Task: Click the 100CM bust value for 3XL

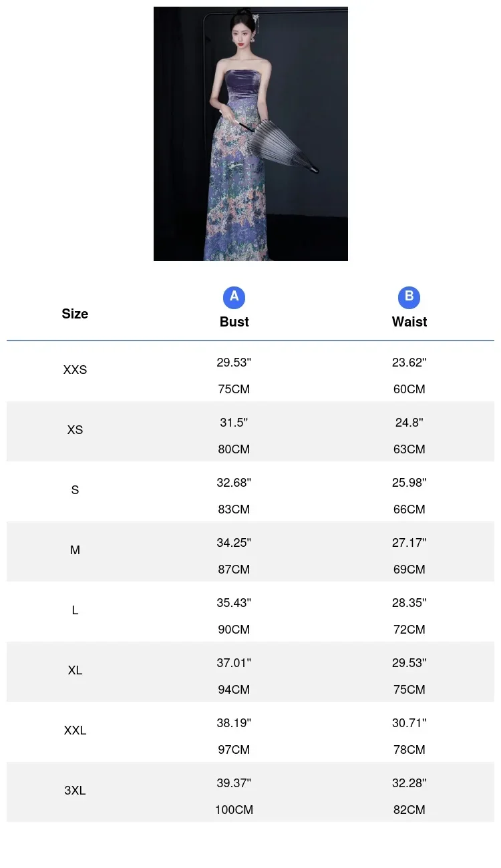Action: pyautogui.click(x=234, y=810)
